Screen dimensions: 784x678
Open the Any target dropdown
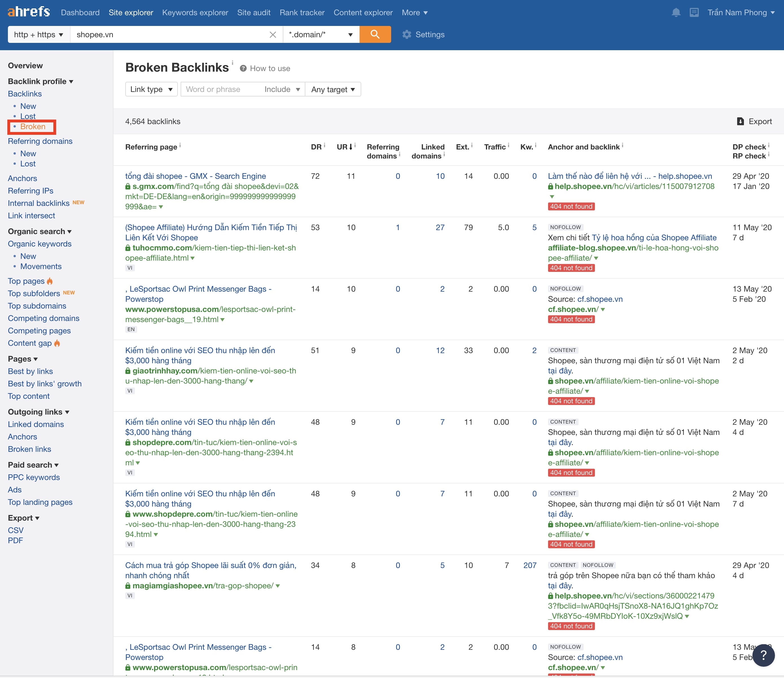click(x=333, y=89)
